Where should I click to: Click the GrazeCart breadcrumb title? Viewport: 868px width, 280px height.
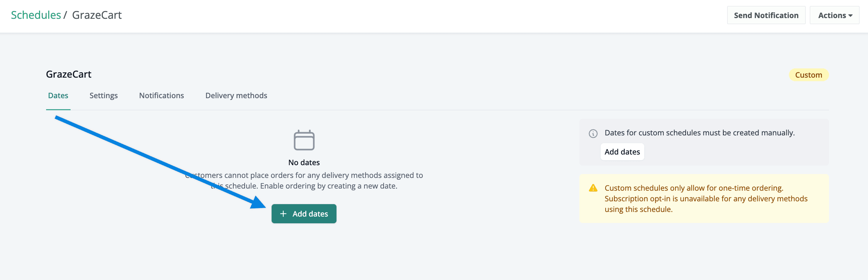point(97,15)
